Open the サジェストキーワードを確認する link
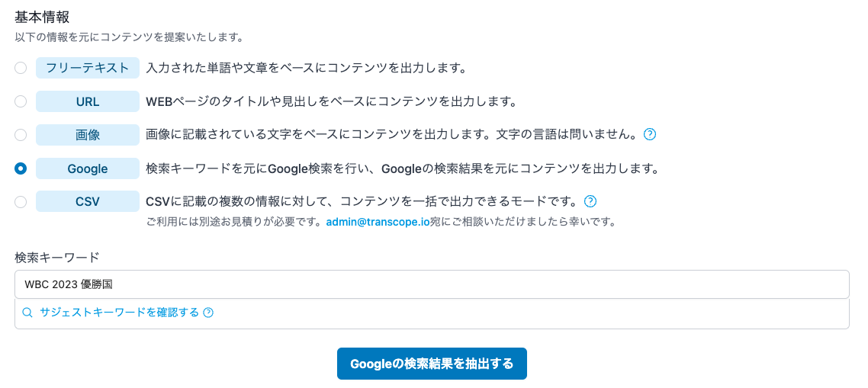Image resolution: width=868 pixels, height=388 pixels. (119, 313)
